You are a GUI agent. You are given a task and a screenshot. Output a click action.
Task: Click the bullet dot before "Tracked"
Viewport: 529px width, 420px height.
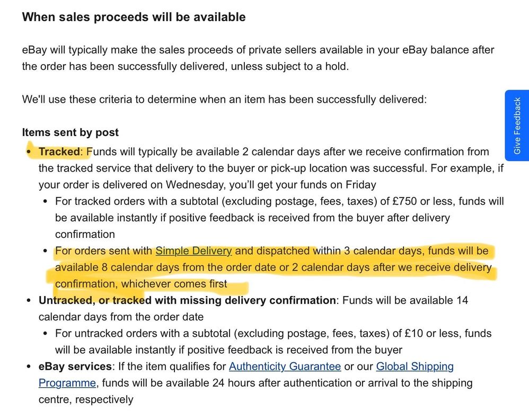coord(29,152)
